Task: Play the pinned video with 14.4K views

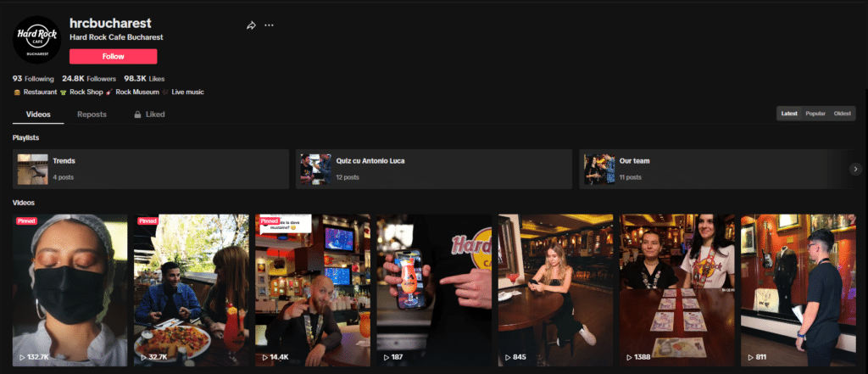Action: pos(313,290)
